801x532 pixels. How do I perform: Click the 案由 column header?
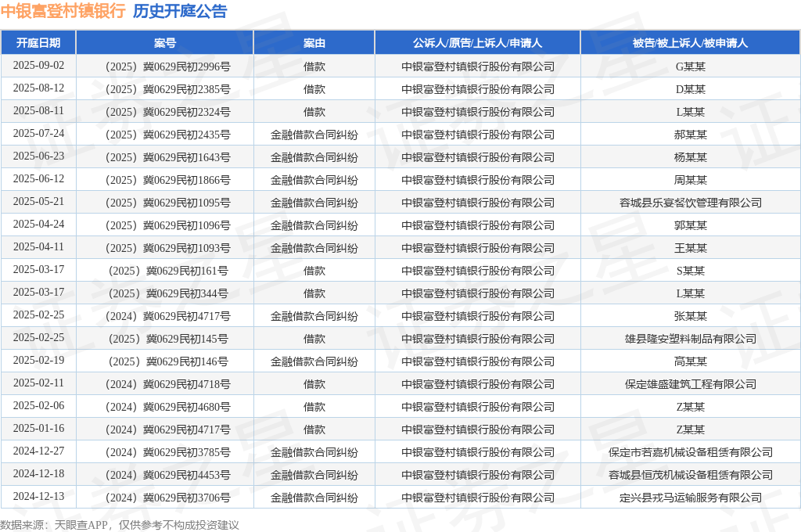click(x=314, y=43)
